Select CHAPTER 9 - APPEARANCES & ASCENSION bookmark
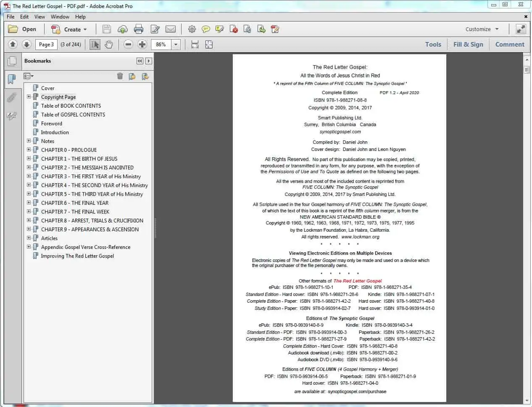The width and height of the screenshot is (532, 407). click(90, 230)
